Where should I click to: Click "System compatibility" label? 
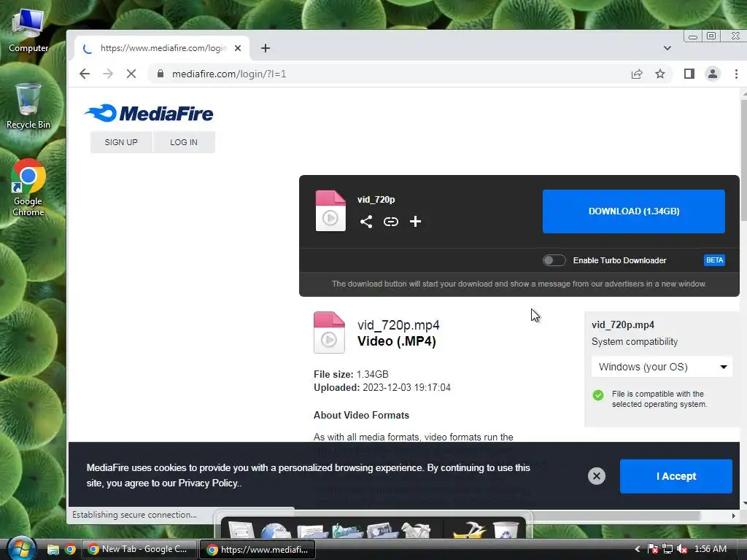(635, 341)
